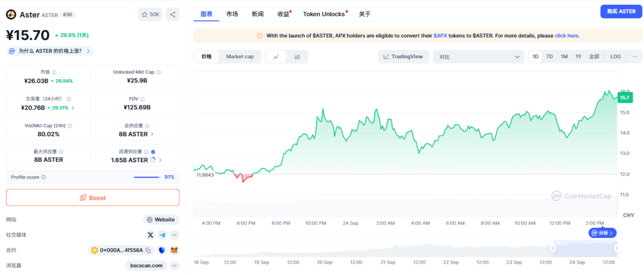
Task: Switch to the 市场 tab
Action: [232, 14]
